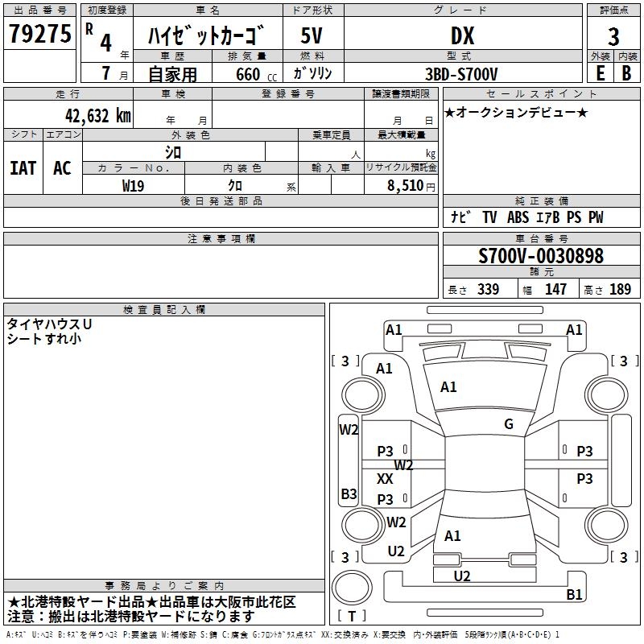Image resolution: width=644 pixels, height=644 pixels.
Task: Click the 最大積載量 header
Action: tap(401, 134)
